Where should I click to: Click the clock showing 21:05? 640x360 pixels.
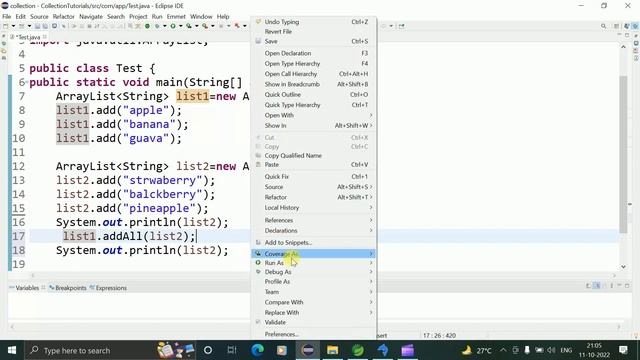point(594,350)
